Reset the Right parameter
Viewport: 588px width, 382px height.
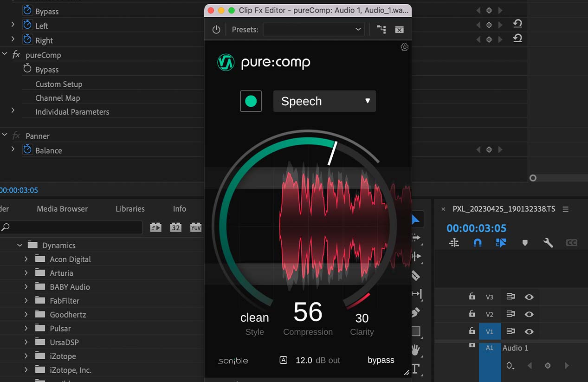pos(517,38)
